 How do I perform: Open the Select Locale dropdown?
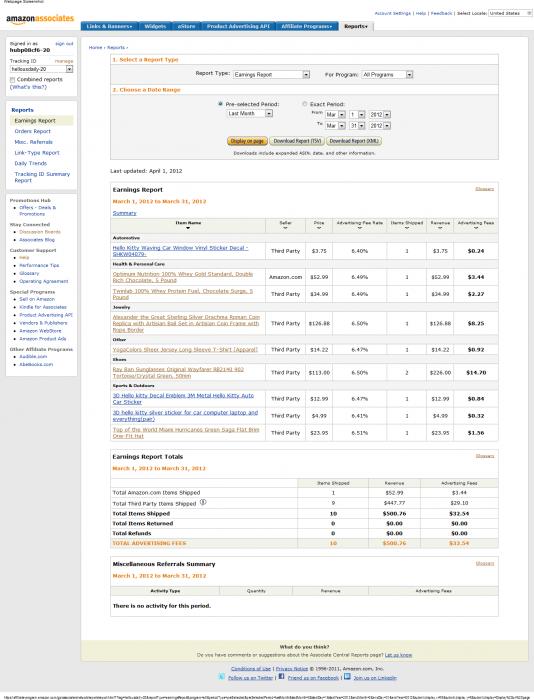[x=510, y=13]
